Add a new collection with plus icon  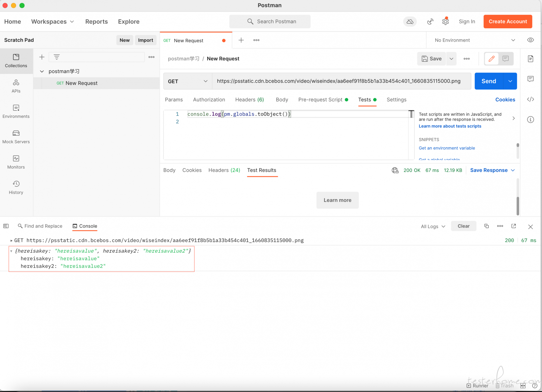[42, 57]
